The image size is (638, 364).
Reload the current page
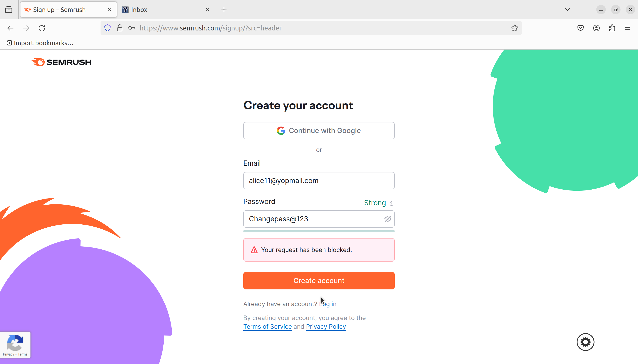42,28
